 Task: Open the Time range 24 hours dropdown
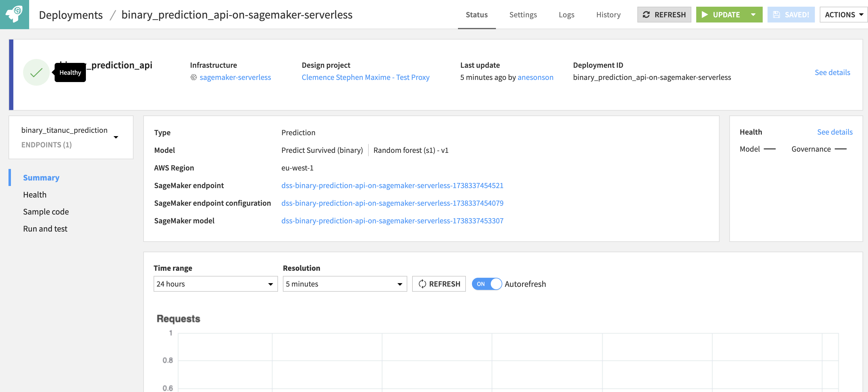point(215,284)
